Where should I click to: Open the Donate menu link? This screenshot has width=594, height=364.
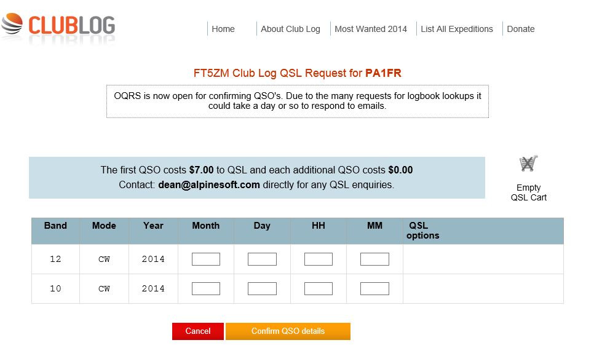coord(521,29)
